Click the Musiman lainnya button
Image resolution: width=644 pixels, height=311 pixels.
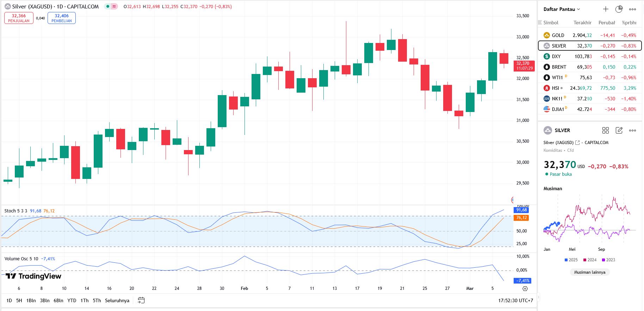[x=589, y=272]
